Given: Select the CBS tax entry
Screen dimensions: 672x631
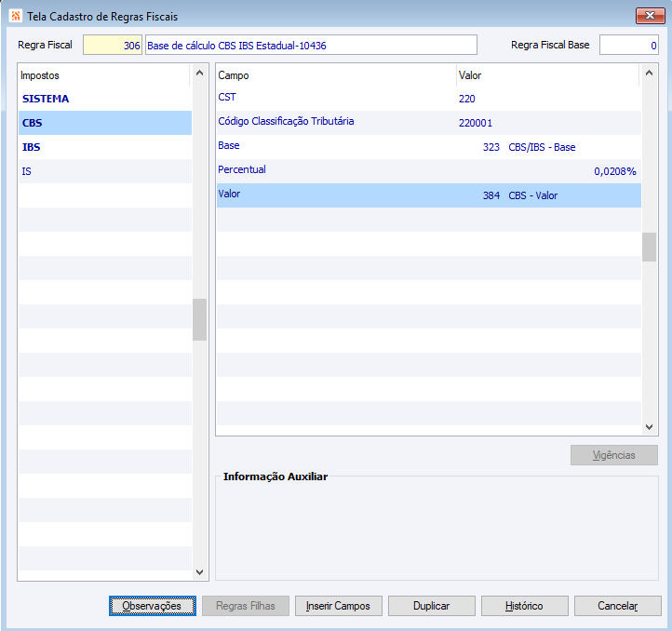Looking at the screenshot, I should click(x=105, y=123).
